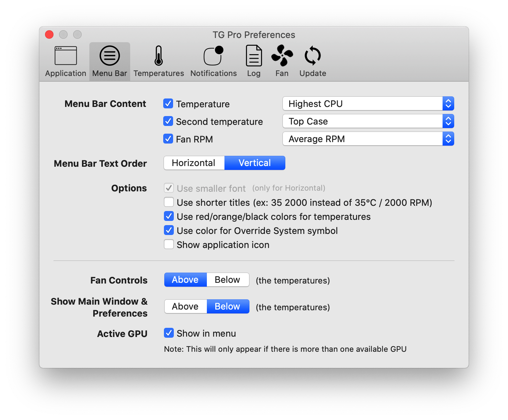Select Vertical text order
The height and width of the screenshot is (420, 508).
coord(255,163)
